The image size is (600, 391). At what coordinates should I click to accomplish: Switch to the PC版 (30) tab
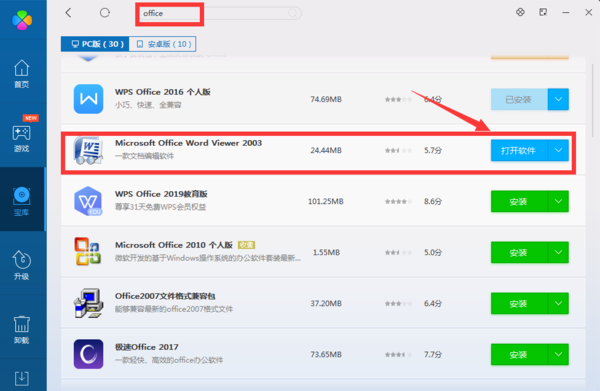click(95, 44)
